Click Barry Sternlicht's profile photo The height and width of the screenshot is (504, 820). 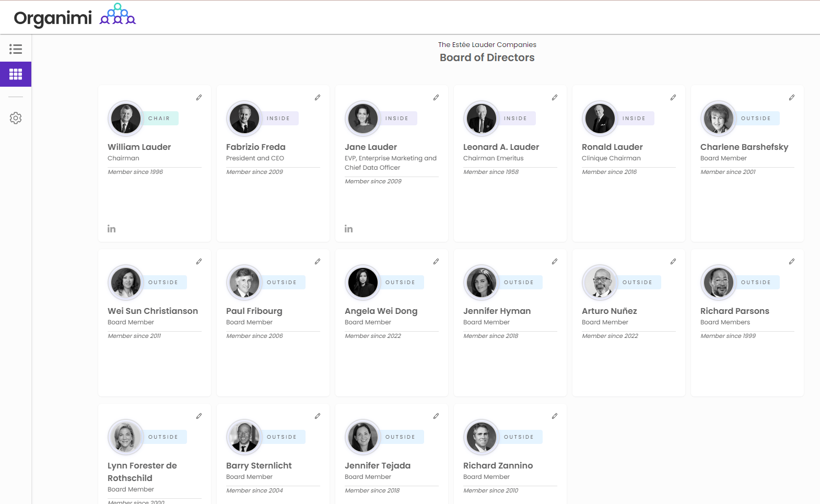[244, 437]
